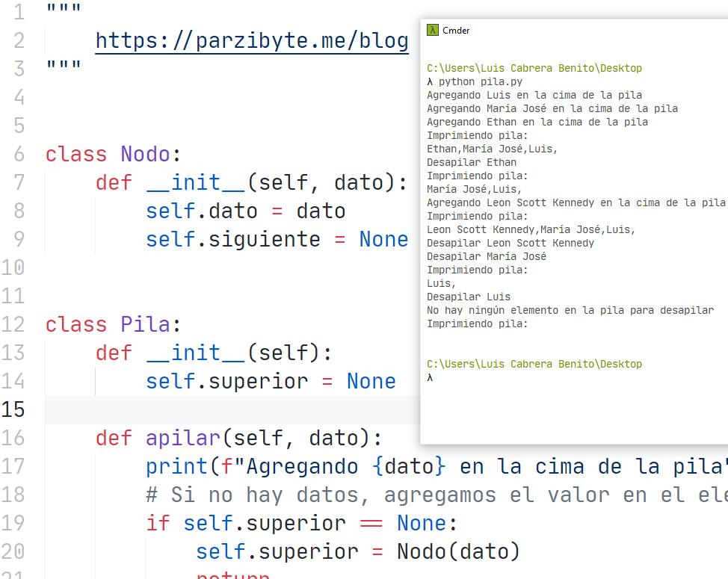The height and width of the screenshot is (579, 728).
Task: Click line number 12 in the gutter
Action: (x=13, y=324)
